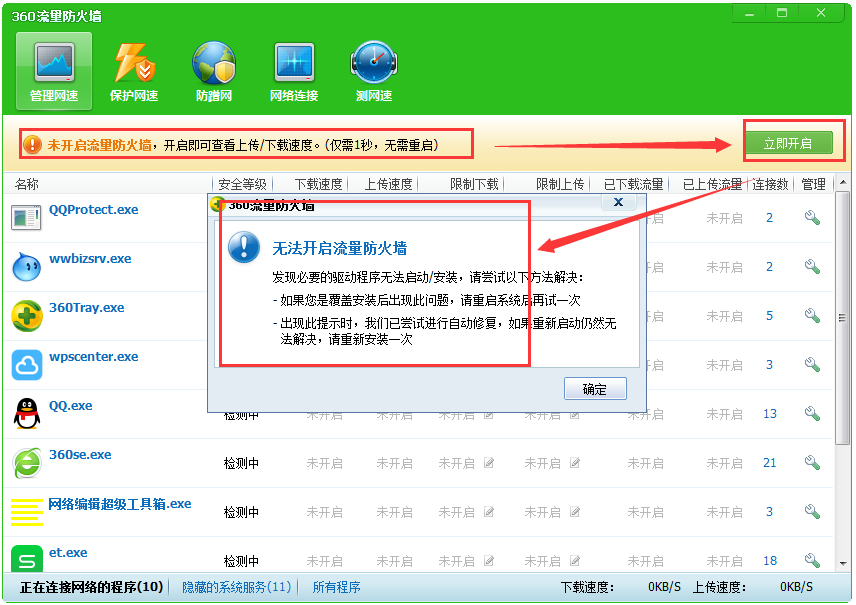Screen dimensions: 856x605
Task: Sort by 限制上传 column header
Action: (560, 185)
